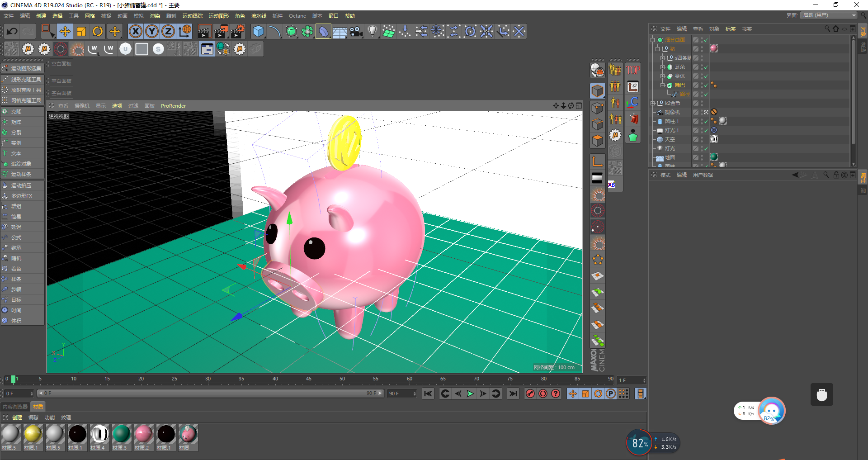Jump to the end of animation
The image size is (868, 460).
[x=513, y=394]
